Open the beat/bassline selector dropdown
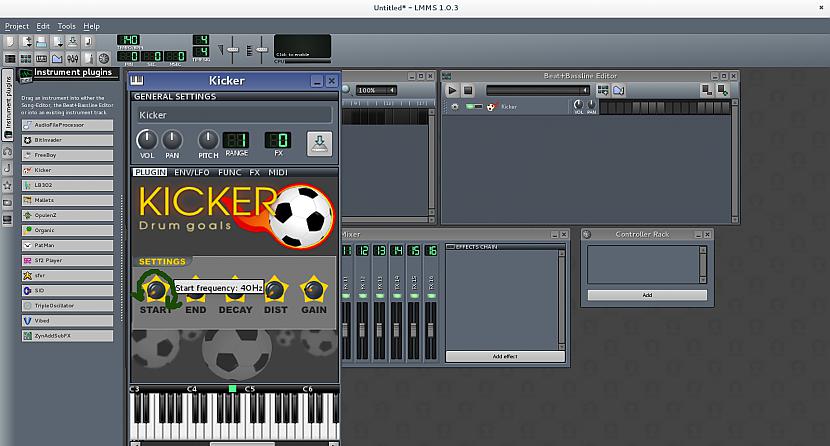830x446 pixels. (x=538, y=90)
